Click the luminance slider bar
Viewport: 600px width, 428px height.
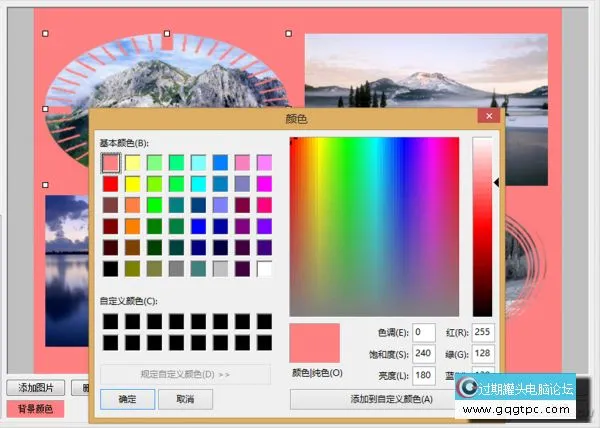[482, 226]
